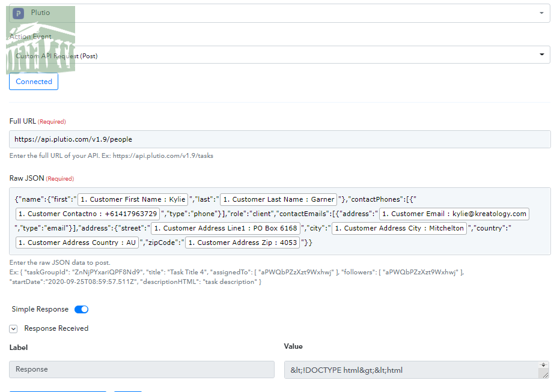Click the Full URL input field

(279, 139)
